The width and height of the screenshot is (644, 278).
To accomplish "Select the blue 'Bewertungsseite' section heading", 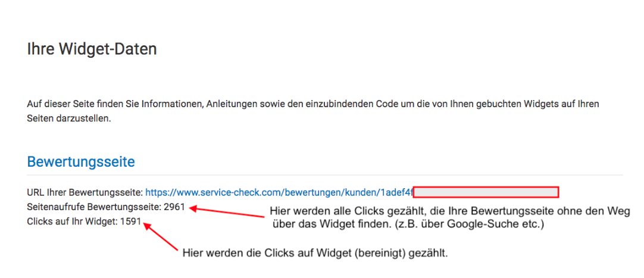I will [81, 162].
